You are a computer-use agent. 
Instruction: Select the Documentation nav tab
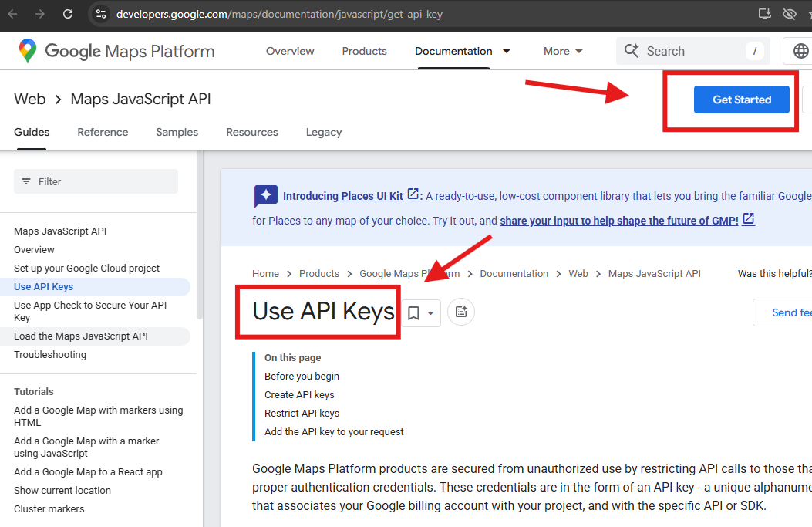click(x=453, y=51)
